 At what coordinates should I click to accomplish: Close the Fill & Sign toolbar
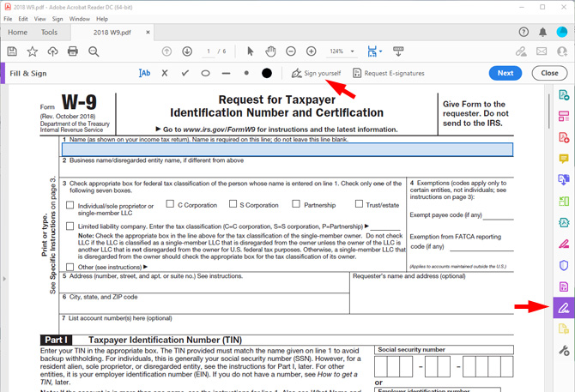point(549,73)
